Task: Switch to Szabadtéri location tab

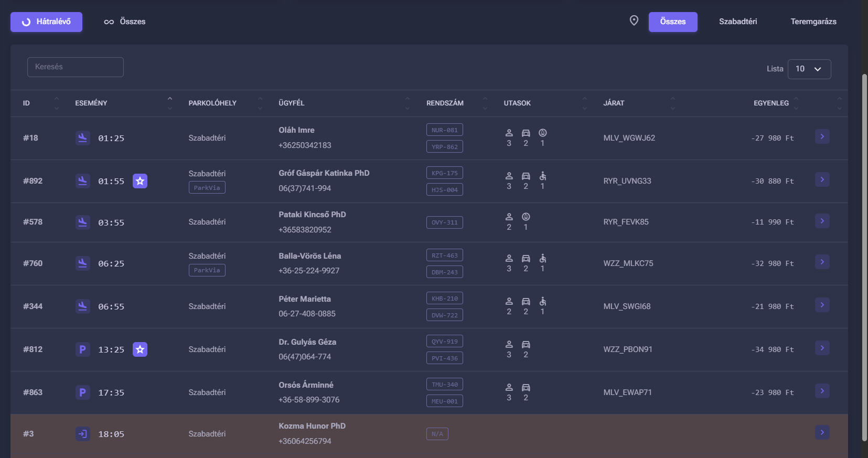Action: [738, 22]
